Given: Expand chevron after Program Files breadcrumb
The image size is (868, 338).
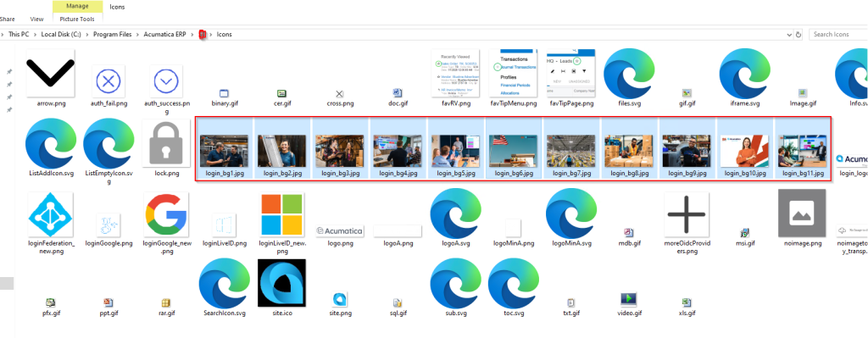Looking at the screenshot, I should [x=138, y=34].
